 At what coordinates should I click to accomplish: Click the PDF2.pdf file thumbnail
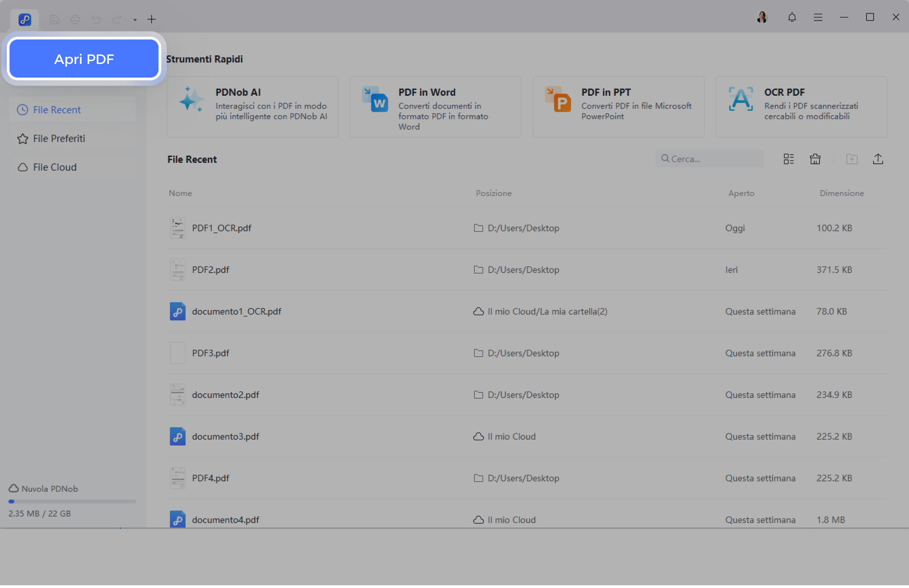click(x=177, y=269)
